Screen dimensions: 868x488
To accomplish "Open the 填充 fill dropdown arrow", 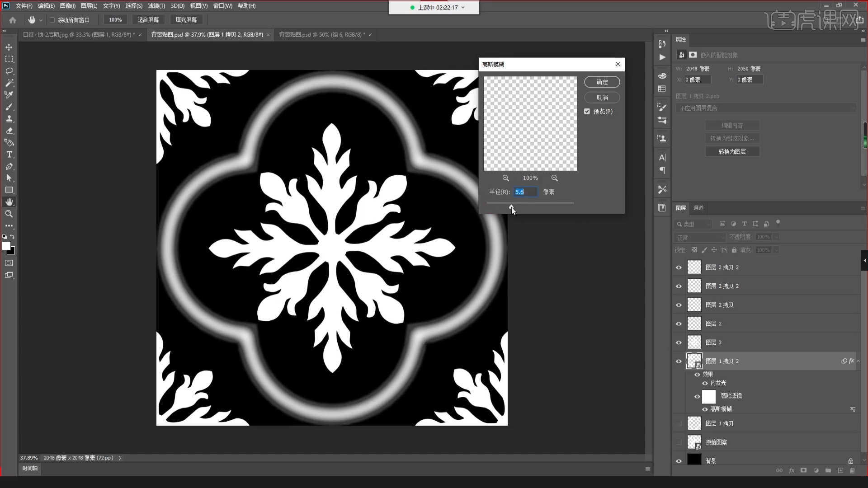I will tap(776, 250).
